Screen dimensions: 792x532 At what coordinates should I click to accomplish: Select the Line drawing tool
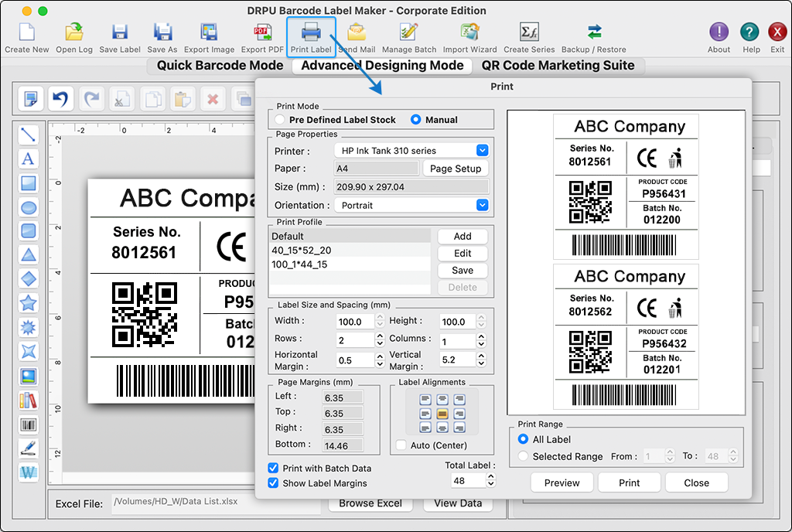click(x=29, y=135)
